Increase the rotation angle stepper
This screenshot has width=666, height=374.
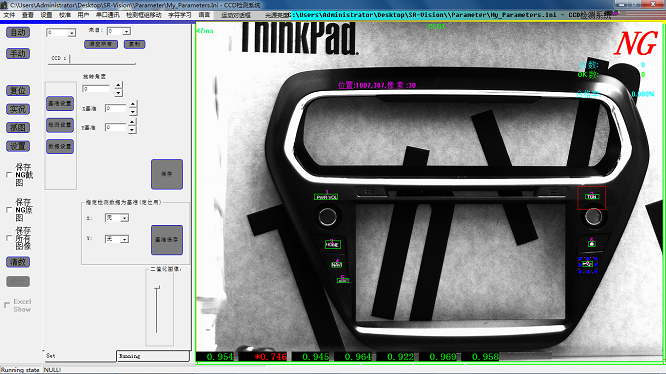pos(119,85)
